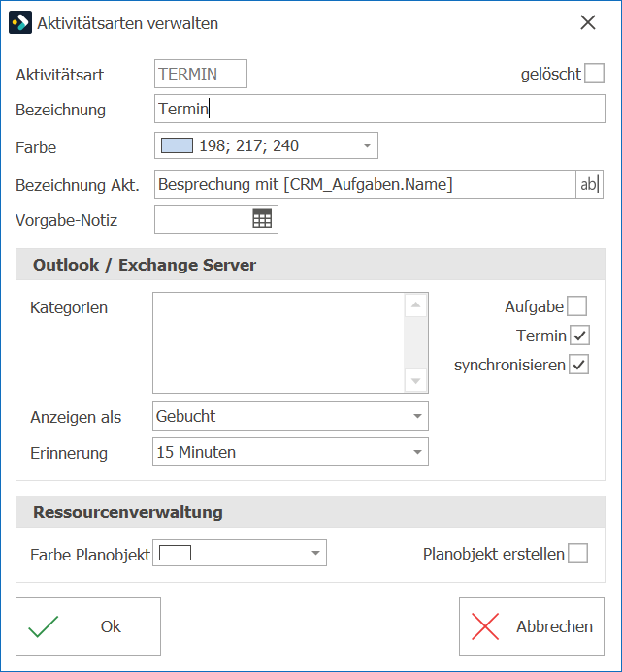
Task: Click the light blue Farbe color swatch
Action: [177, 145]
